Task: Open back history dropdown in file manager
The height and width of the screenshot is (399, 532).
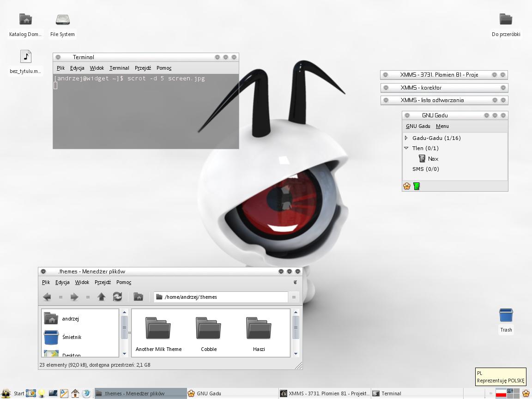Action: [61, 297]
